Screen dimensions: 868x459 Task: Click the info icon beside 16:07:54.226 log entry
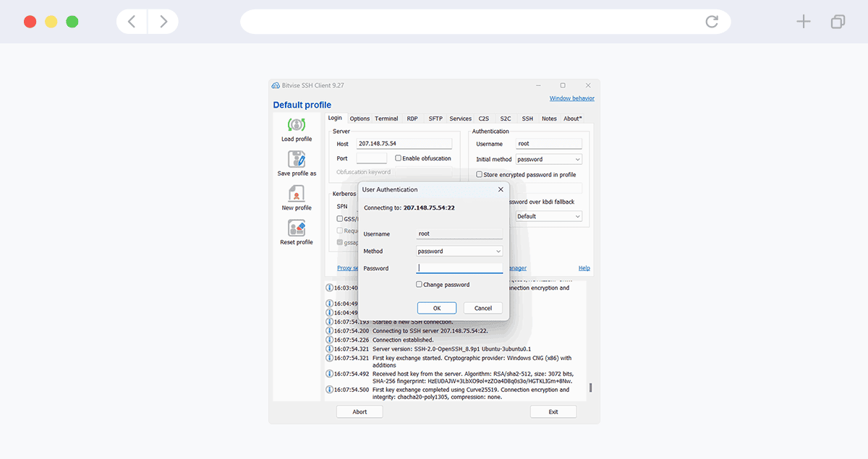[x=329, y=340]
